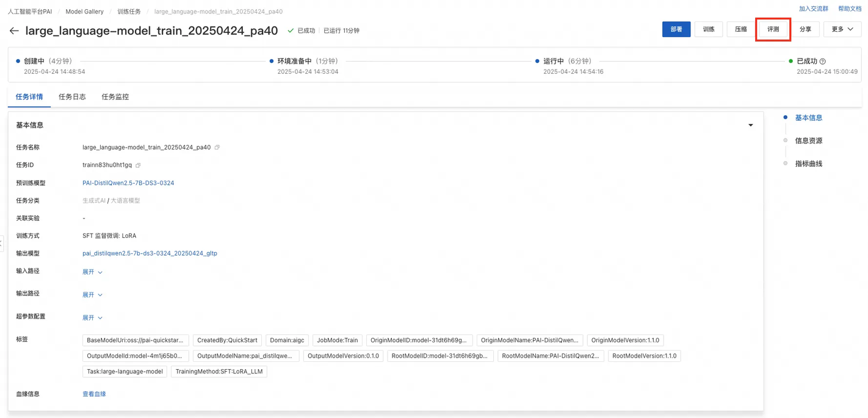This screenshot has width=868, height=418.
Task: Click the OriginModelVersion:1.1.0 tag
Action: [625, 341]
